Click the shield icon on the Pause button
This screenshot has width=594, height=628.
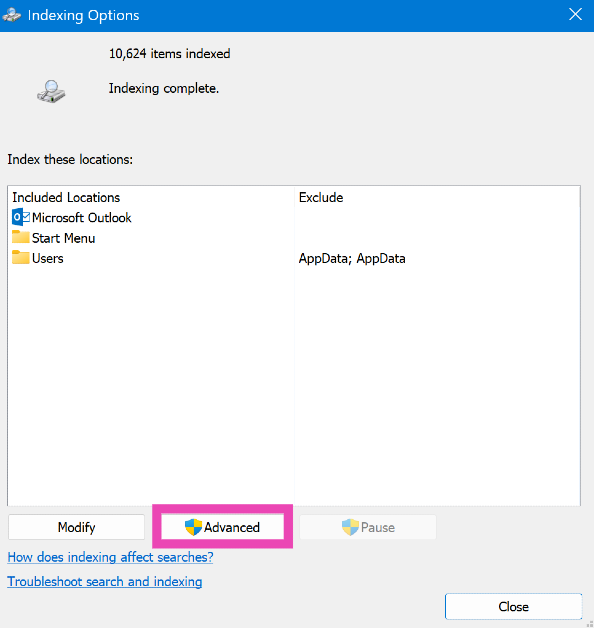coord(350,527)
